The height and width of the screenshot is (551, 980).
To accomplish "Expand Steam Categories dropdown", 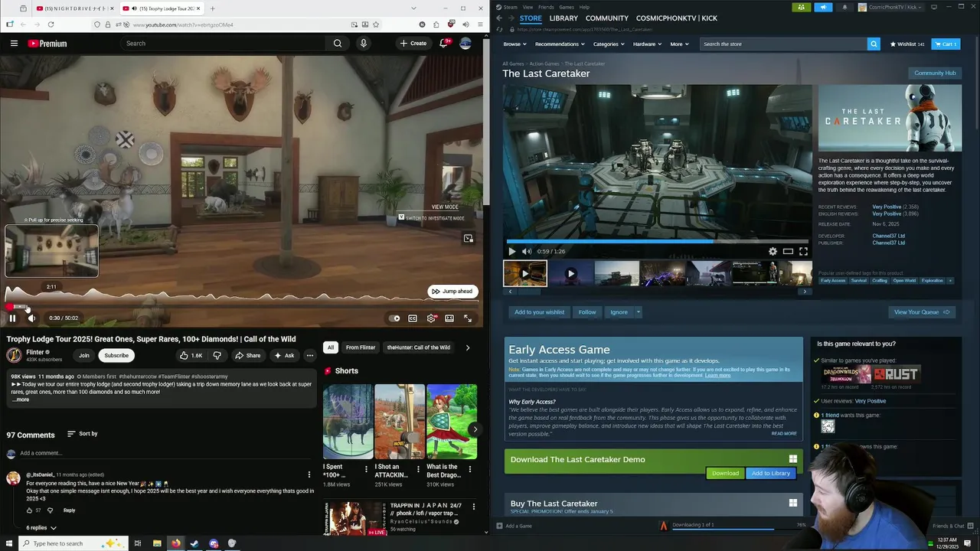I will click(x=609, y=44).
